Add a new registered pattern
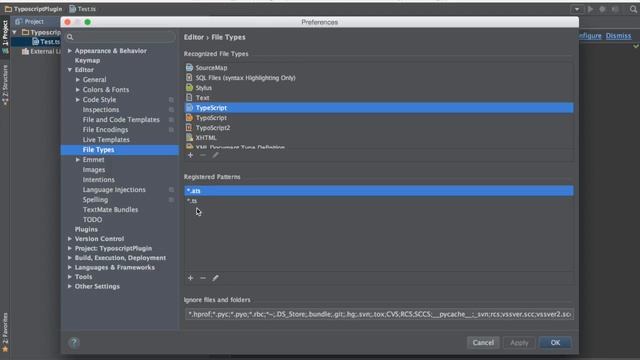The height and width of the screenshot is (360, 640). (190, 278)
